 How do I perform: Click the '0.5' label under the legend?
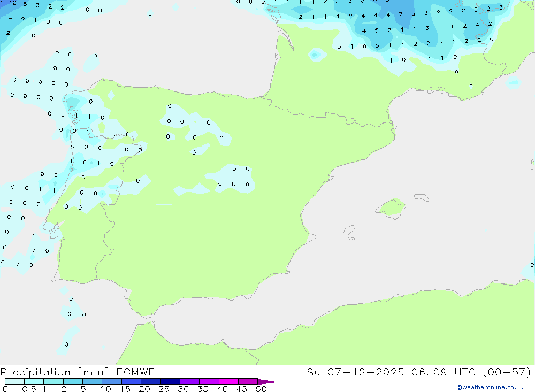pos(29,389)
